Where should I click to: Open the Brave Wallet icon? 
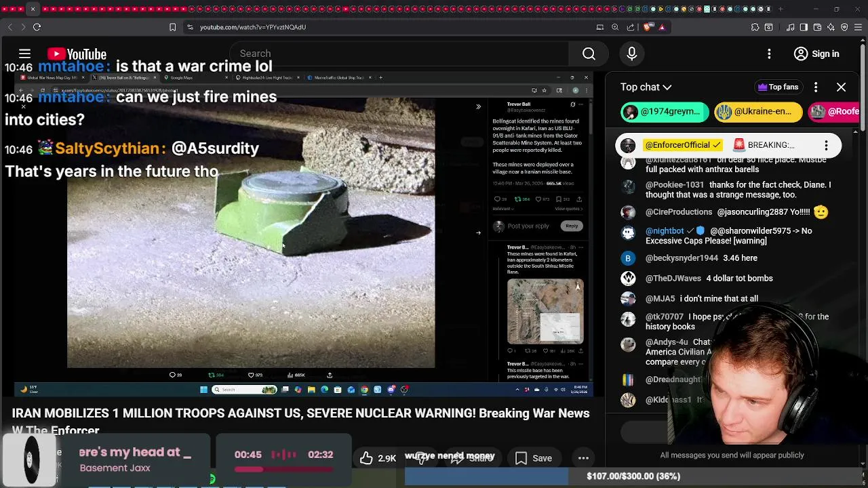817,27
